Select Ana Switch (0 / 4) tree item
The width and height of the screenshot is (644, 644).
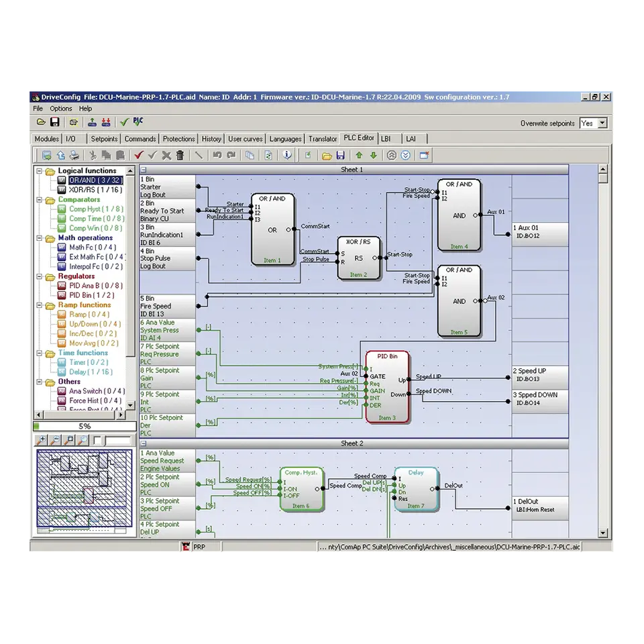tap(97, 391)
